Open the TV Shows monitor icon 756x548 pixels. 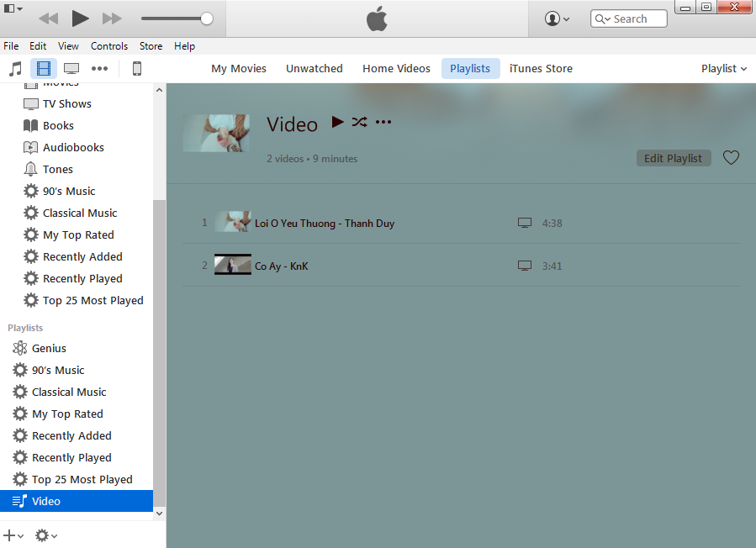click(71, 68)
